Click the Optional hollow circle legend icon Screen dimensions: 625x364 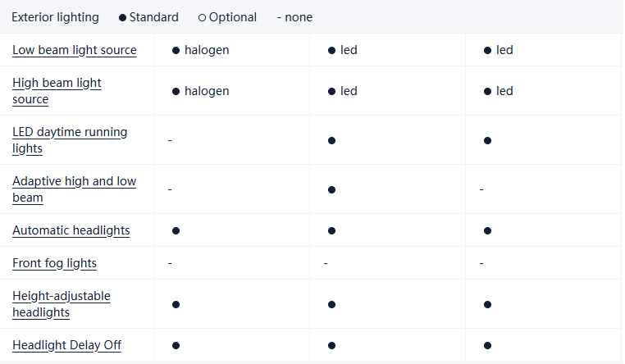pos(202,17)
